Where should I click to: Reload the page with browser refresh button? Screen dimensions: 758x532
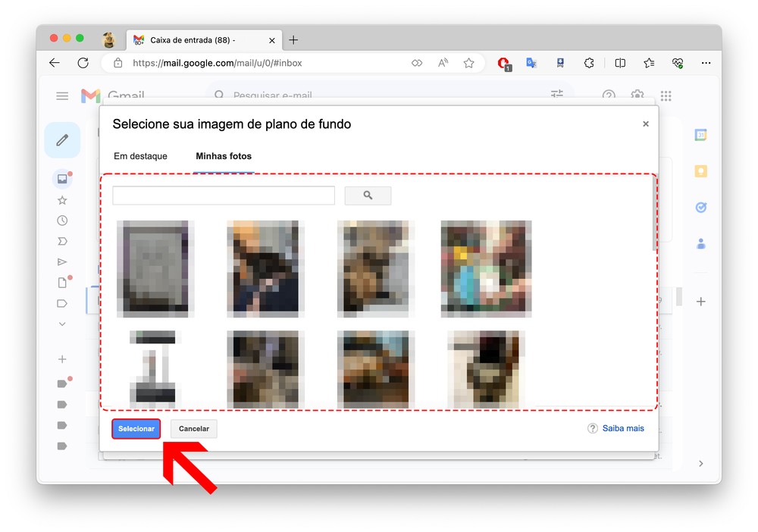(83, 63)
